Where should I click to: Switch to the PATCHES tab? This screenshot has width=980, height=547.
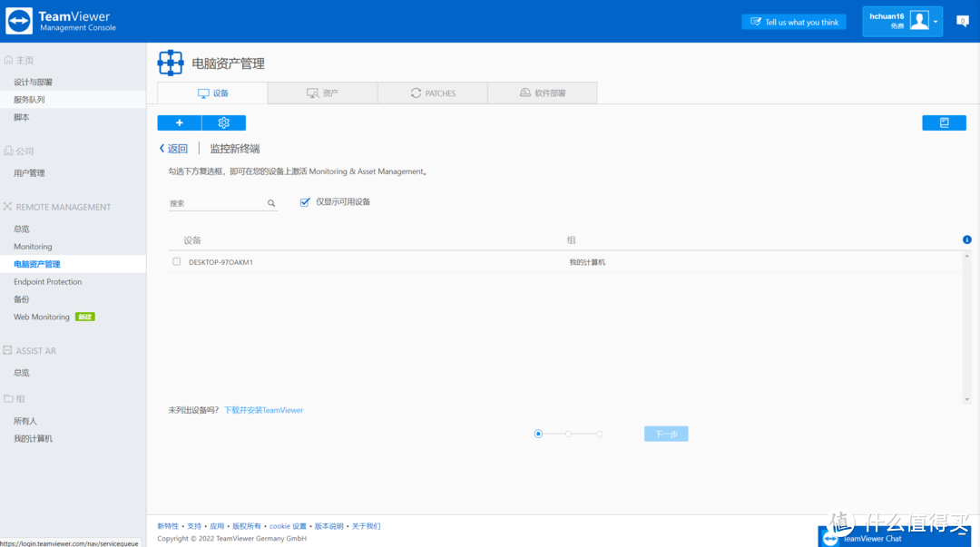433,93
